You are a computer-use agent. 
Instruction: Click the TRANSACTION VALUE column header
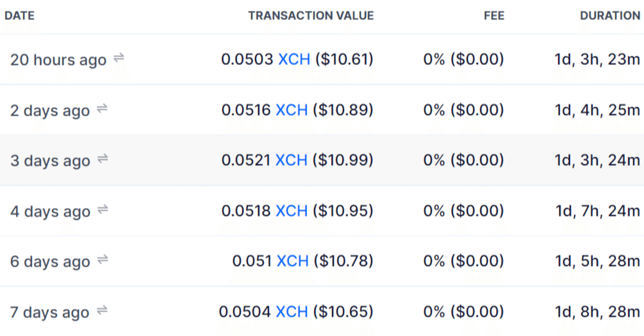tap(311, 16)
